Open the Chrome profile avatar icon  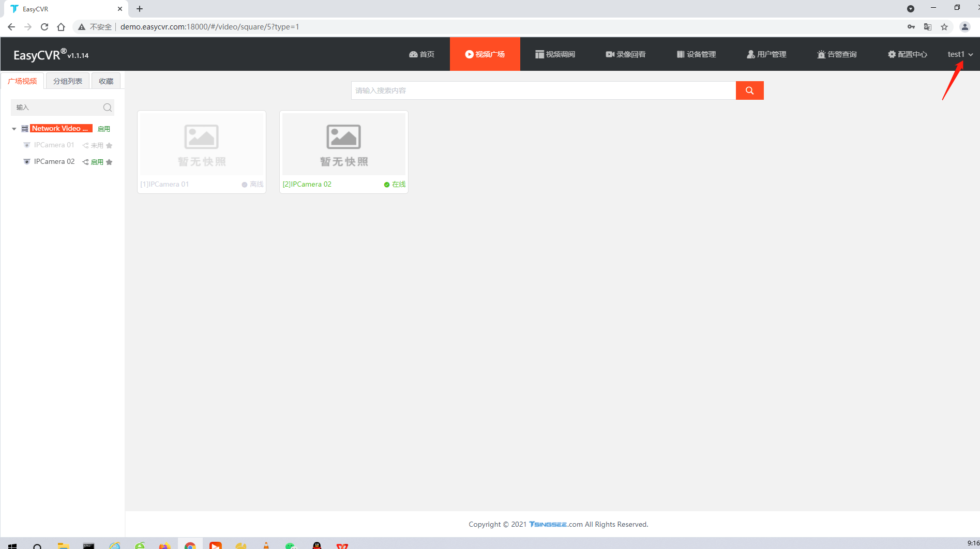964,27
